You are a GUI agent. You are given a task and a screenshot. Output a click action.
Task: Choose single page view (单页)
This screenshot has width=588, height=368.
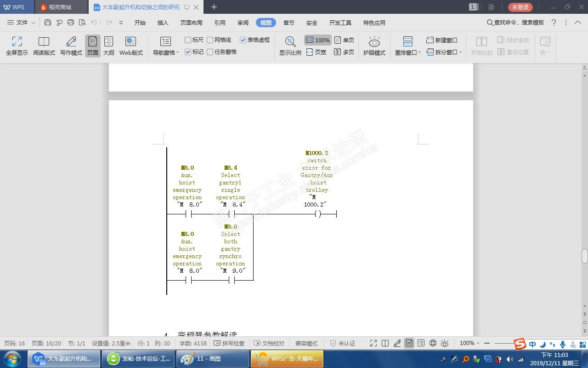click(x=345, y=40)
